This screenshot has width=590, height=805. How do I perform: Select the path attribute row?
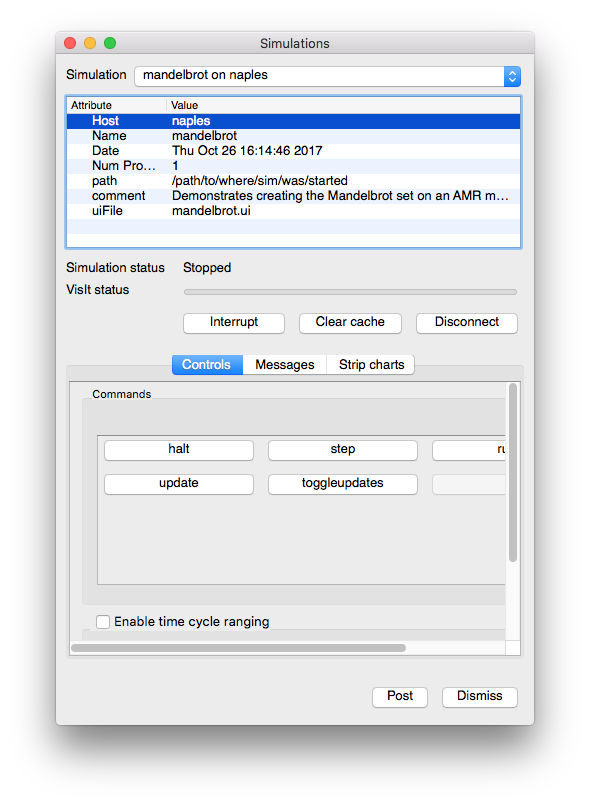(x=293, y=181)
